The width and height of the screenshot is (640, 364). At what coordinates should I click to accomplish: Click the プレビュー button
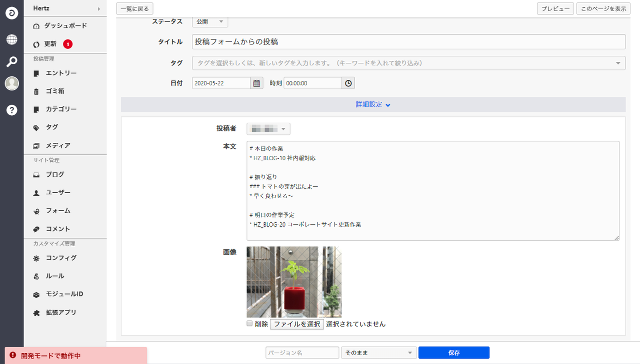[x=555, y=8]
